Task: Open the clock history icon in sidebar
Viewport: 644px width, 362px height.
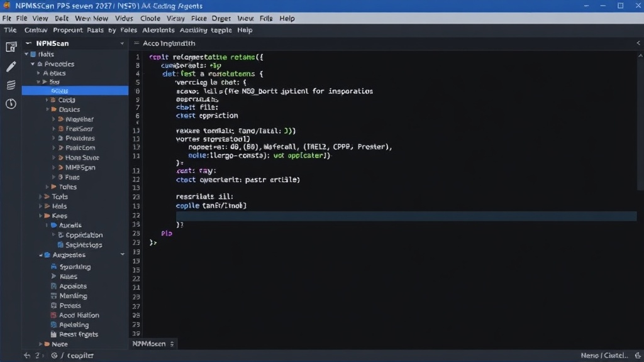Action: pos(11,104)
